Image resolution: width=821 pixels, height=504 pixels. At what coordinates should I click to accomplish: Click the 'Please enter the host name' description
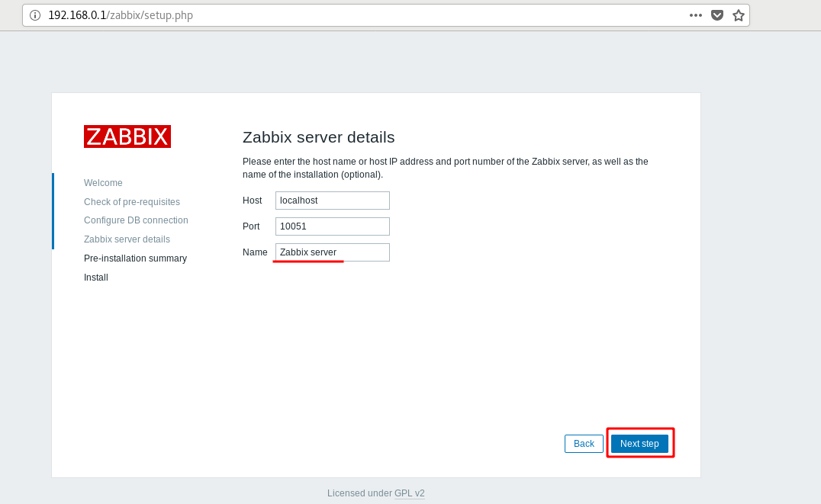pyautogui.click(x=445, y=168)
